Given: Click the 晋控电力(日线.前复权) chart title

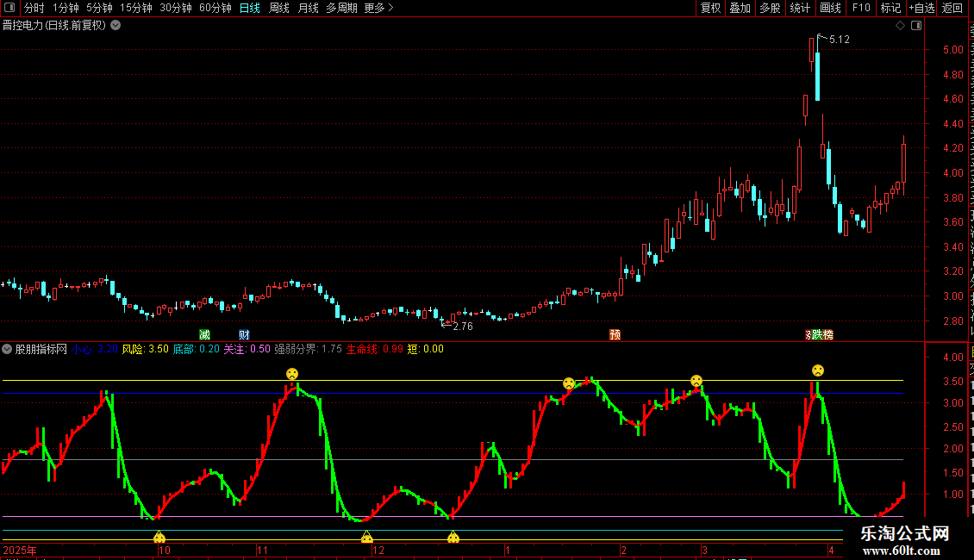Looking at the screenshot, I should (54, 26).
